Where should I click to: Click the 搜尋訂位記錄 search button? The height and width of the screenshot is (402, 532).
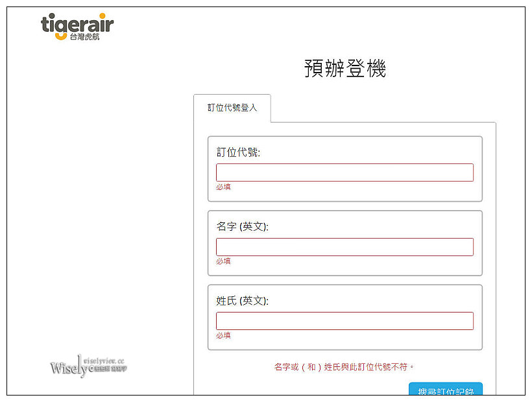(x=445, y=391)
